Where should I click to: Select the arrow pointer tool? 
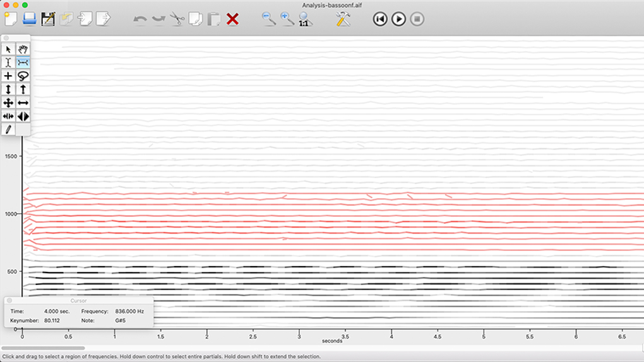(x=8, y=49)
